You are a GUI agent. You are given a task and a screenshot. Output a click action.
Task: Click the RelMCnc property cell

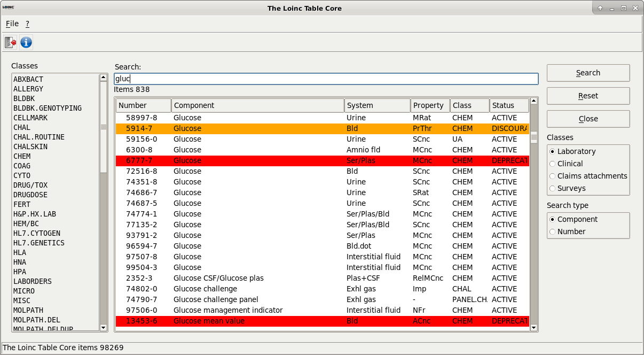click(x=430, y=278)
